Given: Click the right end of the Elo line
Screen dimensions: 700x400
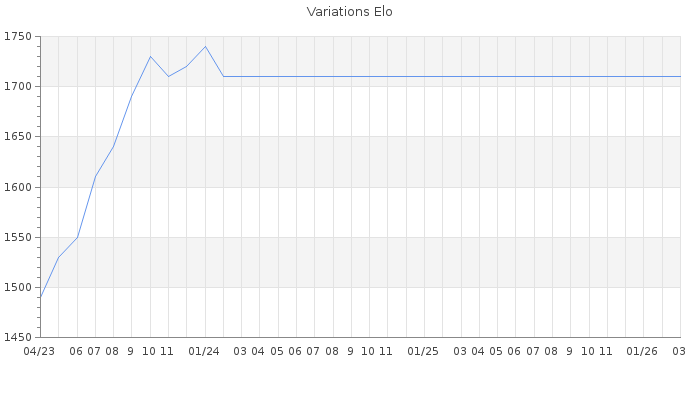Looking at the screenshot, I should 679,76.
